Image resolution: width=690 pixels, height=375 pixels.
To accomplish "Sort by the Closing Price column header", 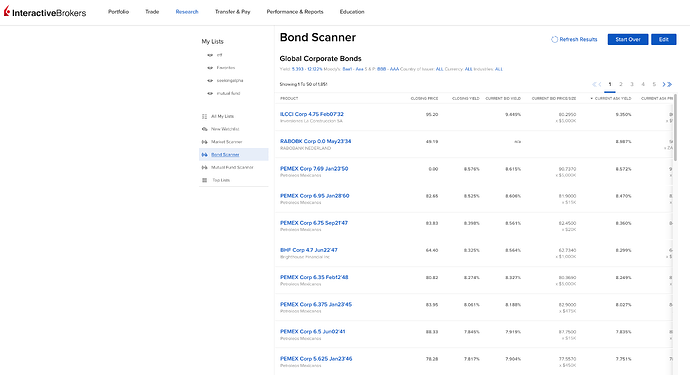I will point(424,99).
